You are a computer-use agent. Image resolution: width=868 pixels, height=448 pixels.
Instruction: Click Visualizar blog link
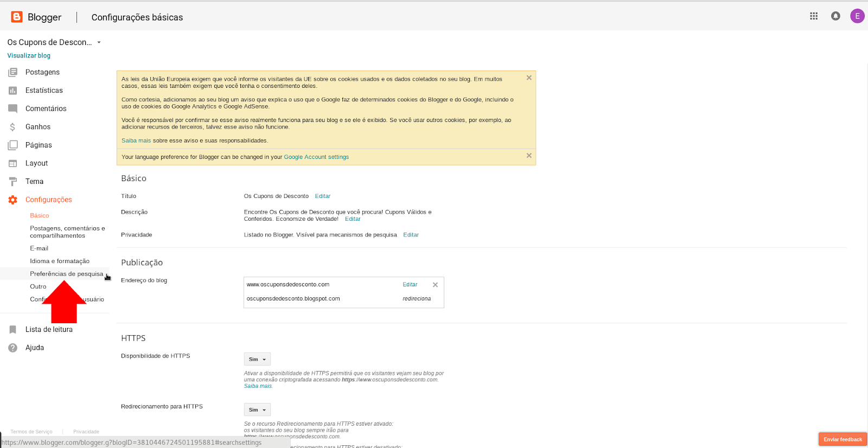pyautogui.click(x=29, y=55)
